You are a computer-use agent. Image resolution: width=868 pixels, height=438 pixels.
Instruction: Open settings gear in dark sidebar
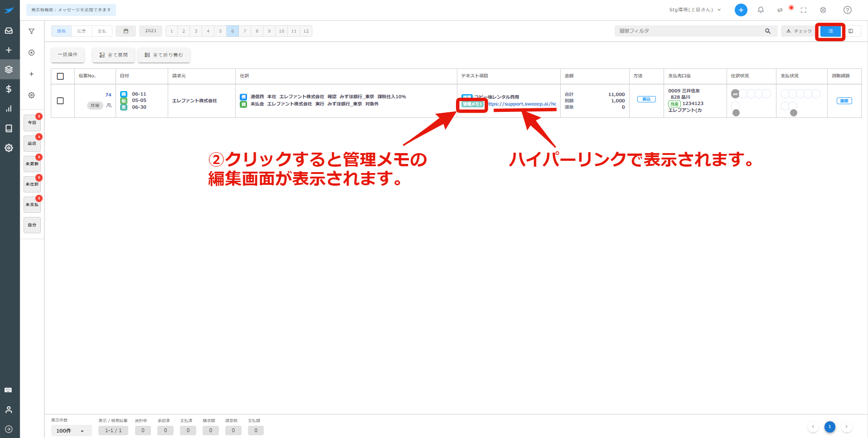tap(9, 148)
